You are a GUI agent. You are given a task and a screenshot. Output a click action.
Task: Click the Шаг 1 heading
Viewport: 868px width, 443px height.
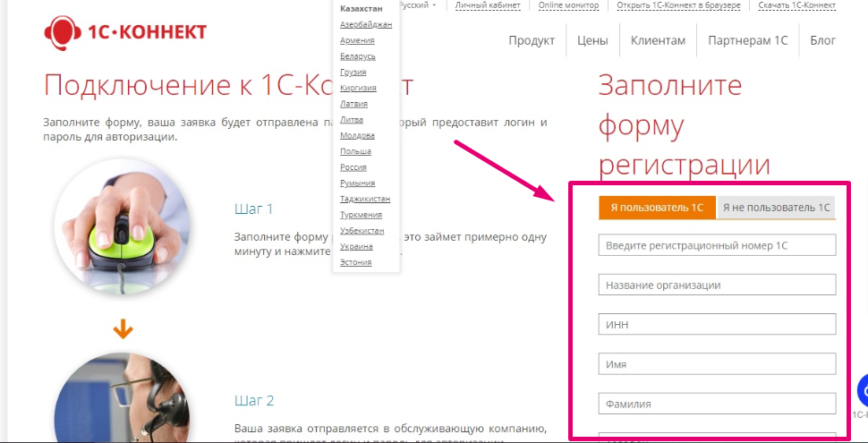(x=253, y=209)
